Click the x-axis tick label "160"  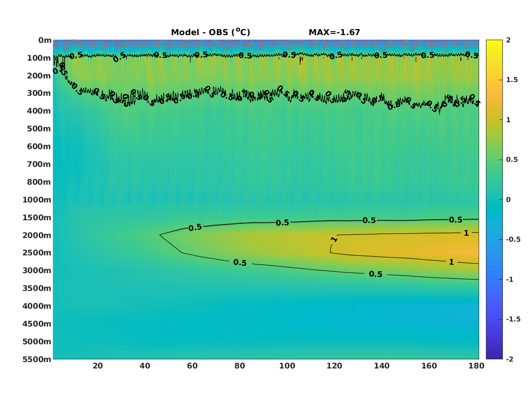(429, 366)
